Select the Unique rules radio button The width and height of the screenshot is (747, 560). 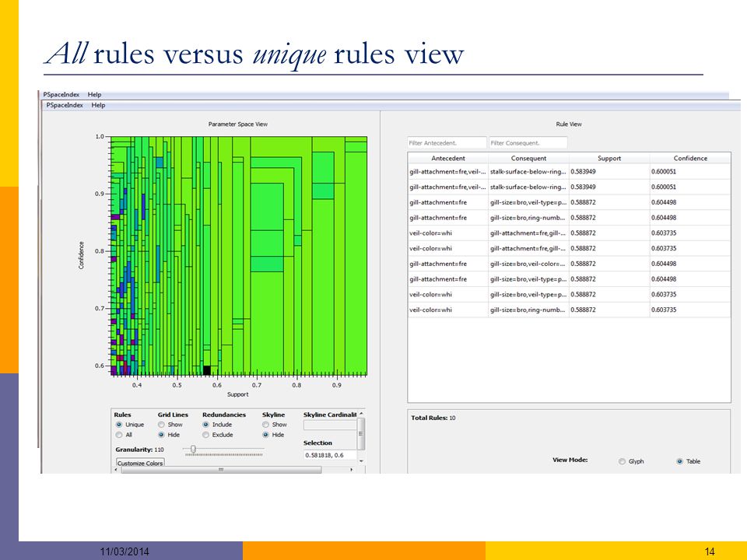[119, 425]
